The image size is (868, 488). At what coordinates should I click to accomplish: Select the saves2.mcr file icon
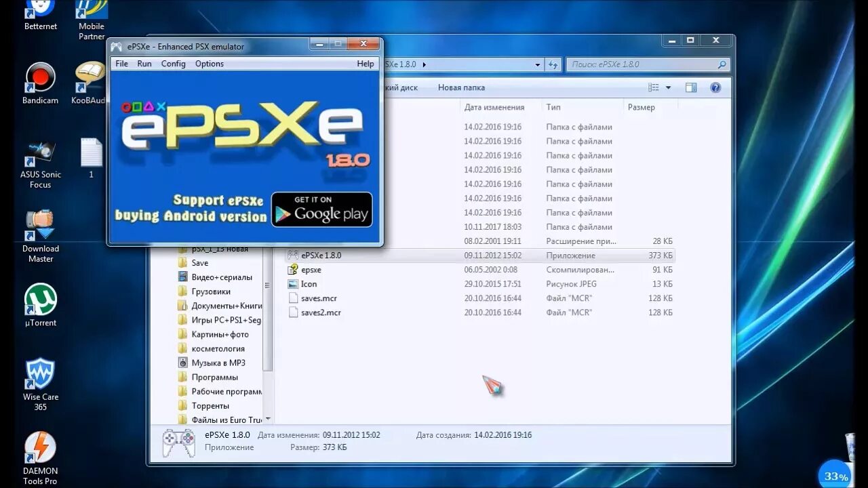coord(293,312)
